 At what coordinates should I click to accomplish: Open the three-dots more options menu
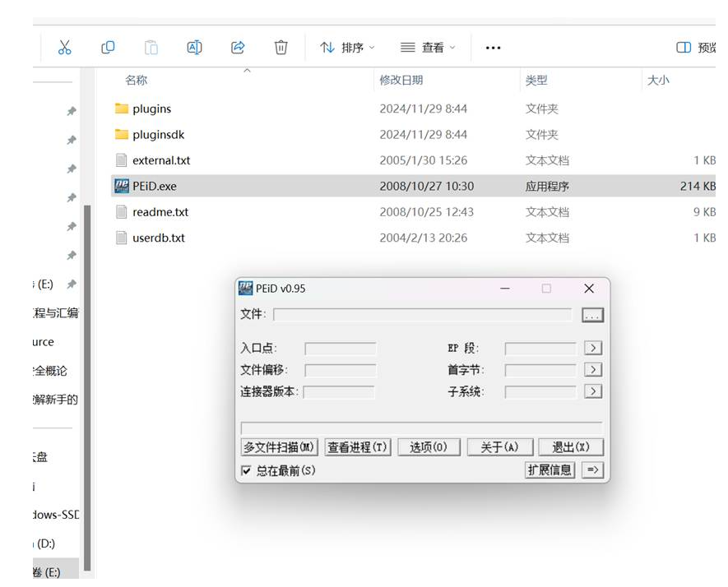(x=493, y=48)
